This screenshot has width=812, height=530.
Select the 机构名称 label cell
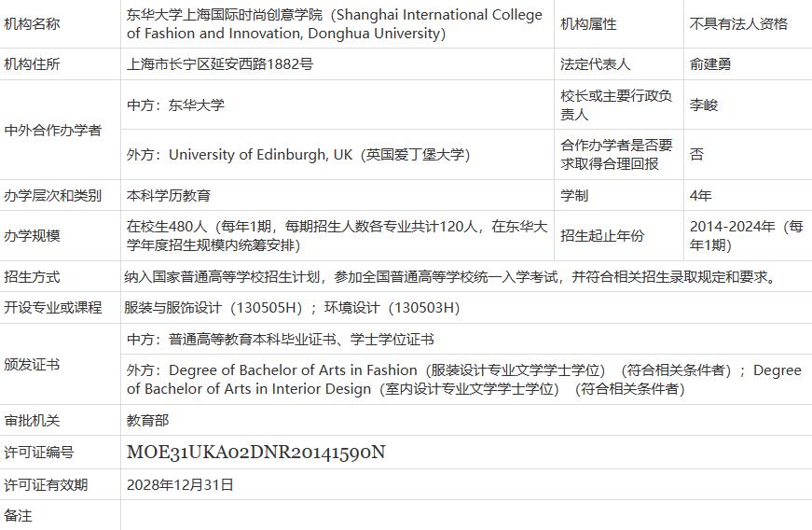32,24
